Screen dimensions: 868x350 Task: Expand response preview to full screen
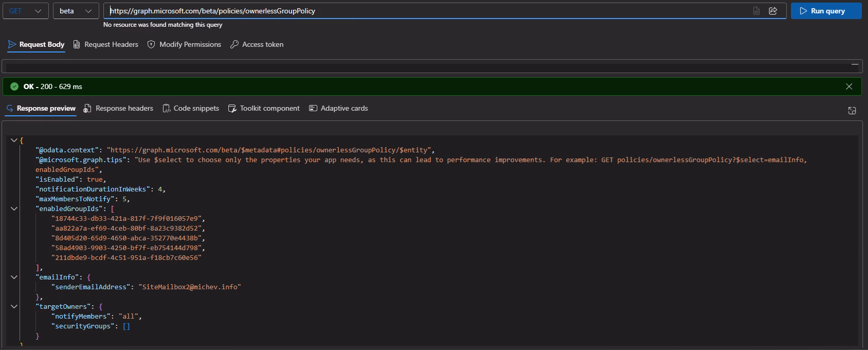pyautogui.click(x=852, y=111)
